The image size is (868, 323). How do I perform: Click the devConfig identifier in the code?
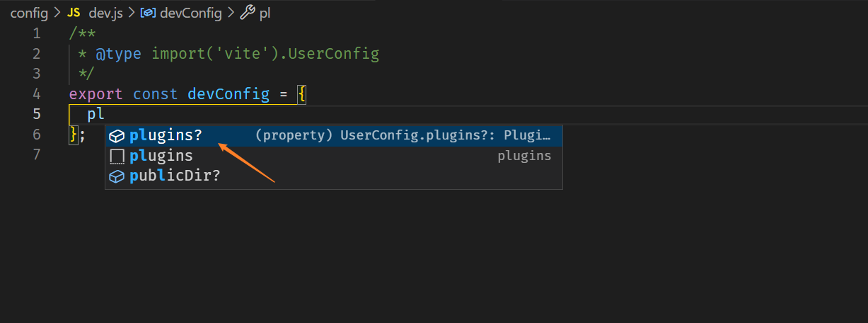pos(228,93)
